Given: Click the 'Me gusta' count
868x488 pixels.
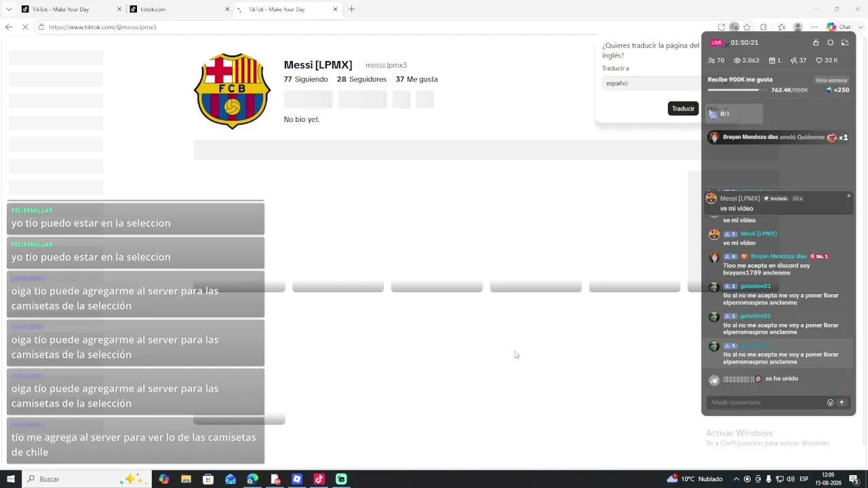Looking at the screenshot, I should [x=416, y=79].
